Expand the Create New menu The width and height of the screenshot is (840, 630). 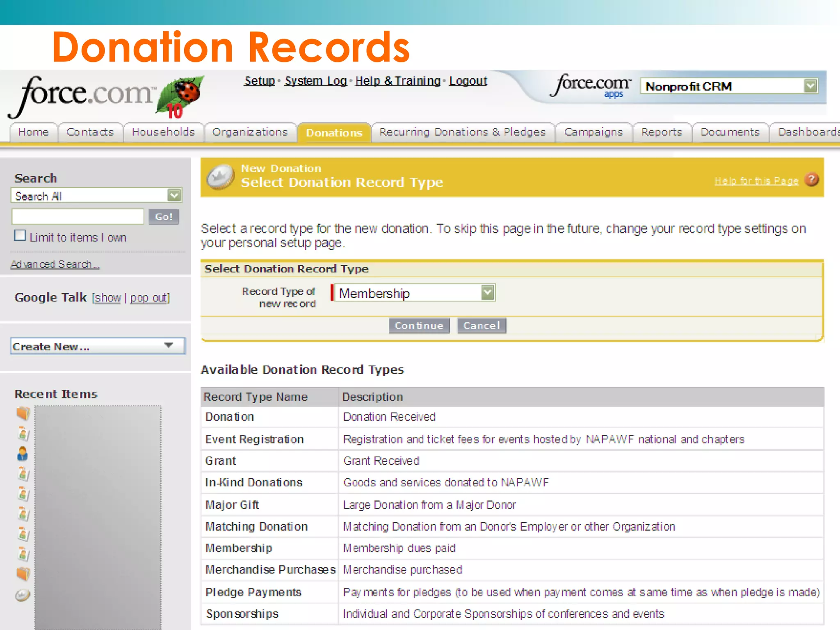click(x=98, y=346)
